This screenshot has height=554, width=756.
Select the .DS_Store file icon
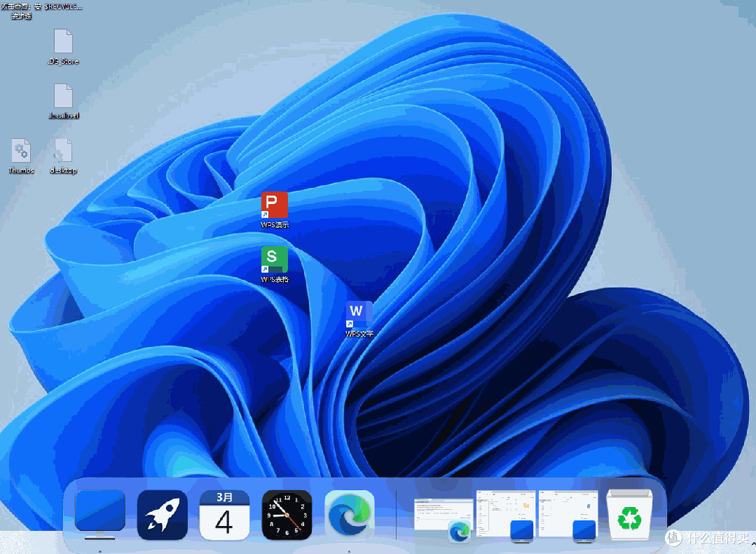click(x=63, y=41)
